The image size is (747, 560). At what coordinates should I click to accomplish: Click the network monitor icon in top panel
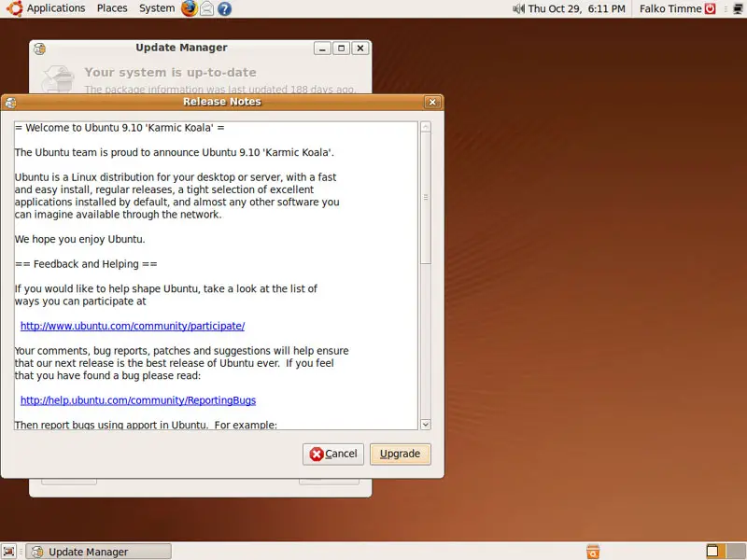pyautogui.click(x=738, y=8)
